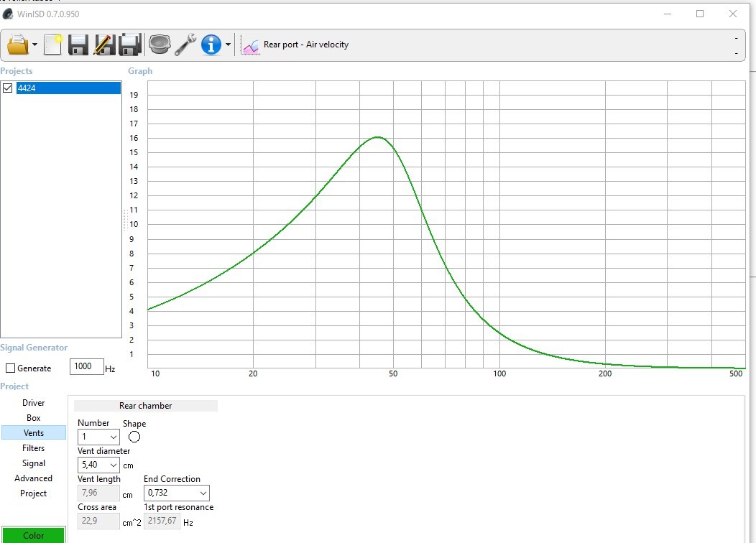Open the Driver section
The width and height of the screenshot is (756, 543).
33,403
